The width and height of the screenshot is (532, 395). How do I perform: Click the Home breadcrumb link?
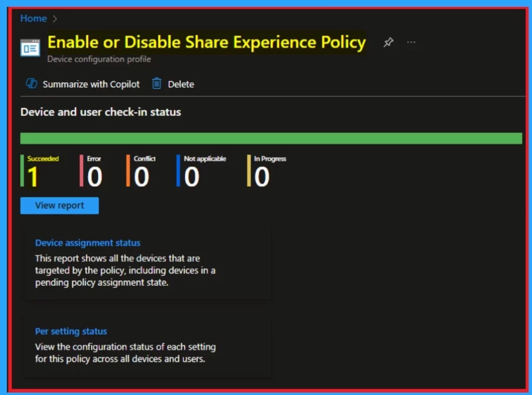tap(33, 18)
